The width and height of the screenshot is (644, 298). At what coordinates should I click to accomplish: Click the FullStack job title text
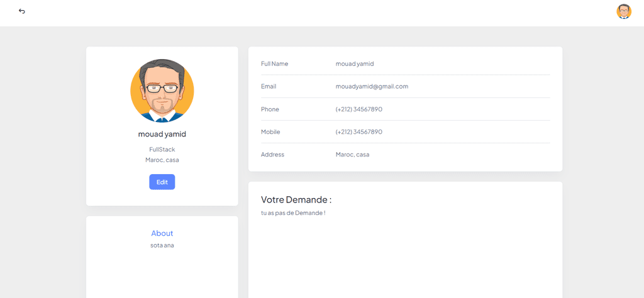pos(162,150)
